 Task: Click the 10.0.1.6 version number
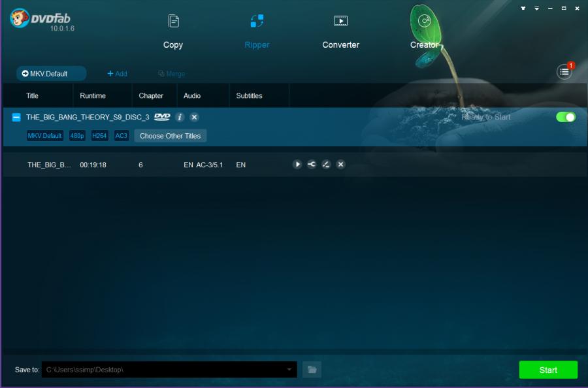[62, 29]
